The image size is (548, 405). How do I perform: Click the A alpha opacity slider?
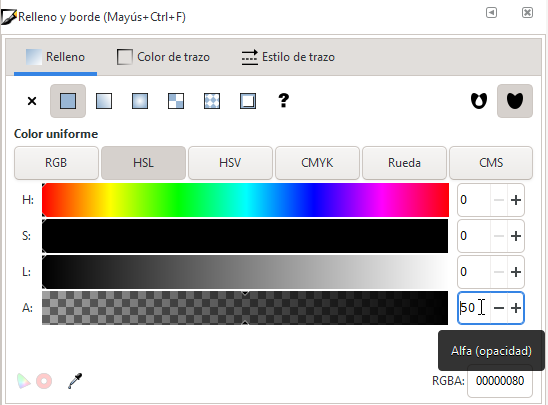pyautogui.click(x=245, y=308)
